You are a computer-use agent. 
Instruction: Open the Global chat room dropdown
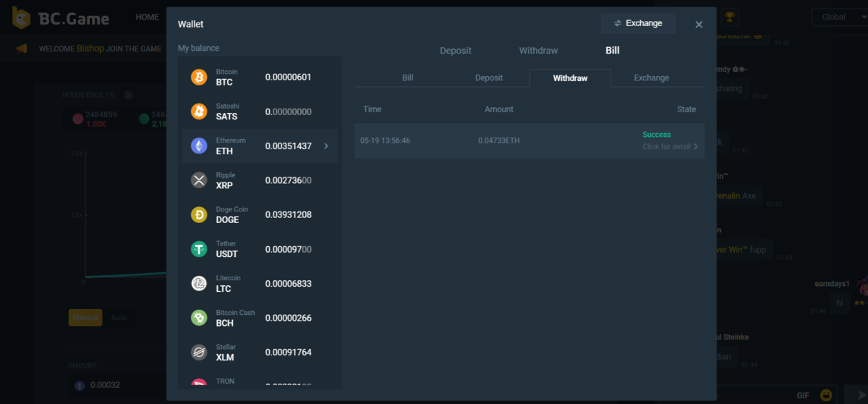pyautogui.click(x=839, y=17)
